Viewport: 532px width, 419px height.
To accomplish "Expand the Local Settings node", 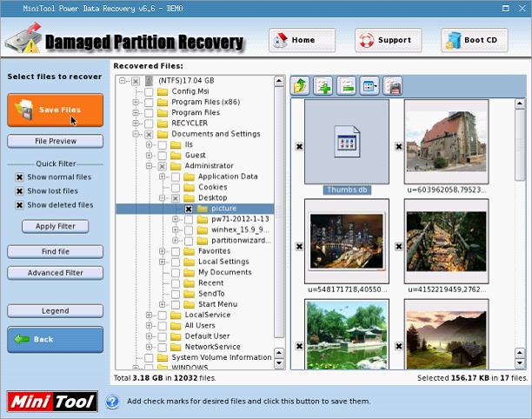I will click(x=163, y=262).
